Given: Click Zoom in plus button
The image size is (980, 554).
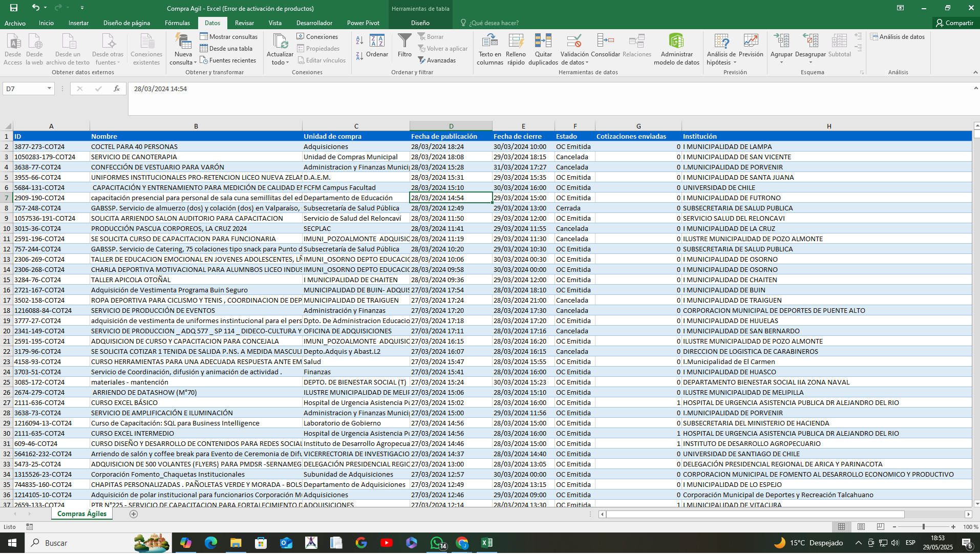Looking at the screenshot, I should tap(953, 526).
